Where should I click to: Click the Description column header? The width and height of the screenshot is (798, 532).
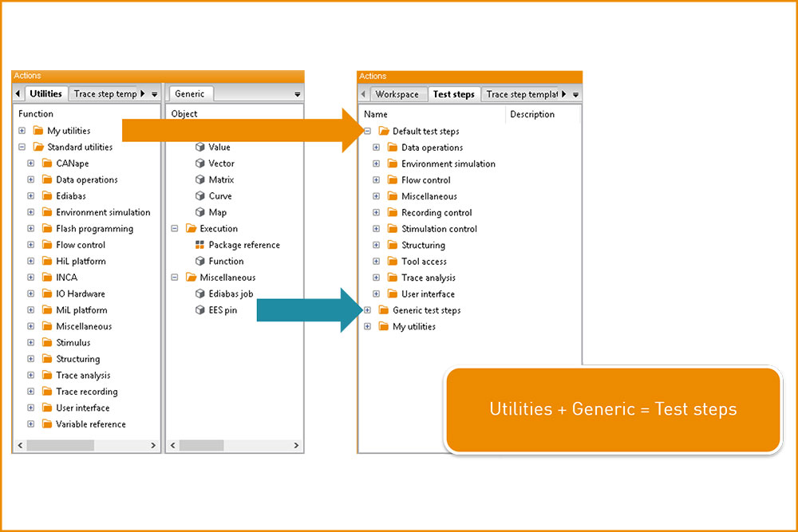532,114
